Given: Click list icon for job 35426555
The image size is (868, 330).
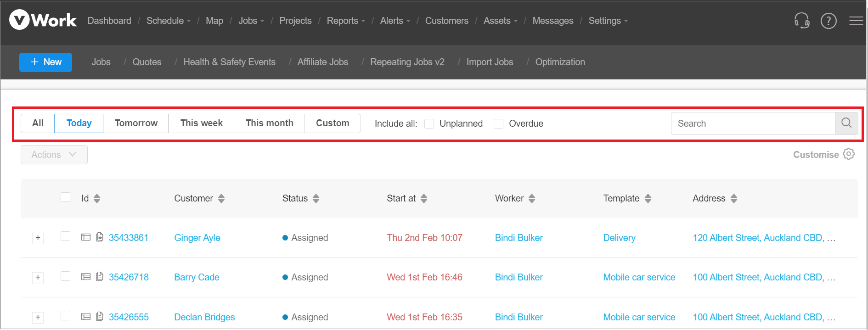Looking at the screenshot, I should coord(86,317).
